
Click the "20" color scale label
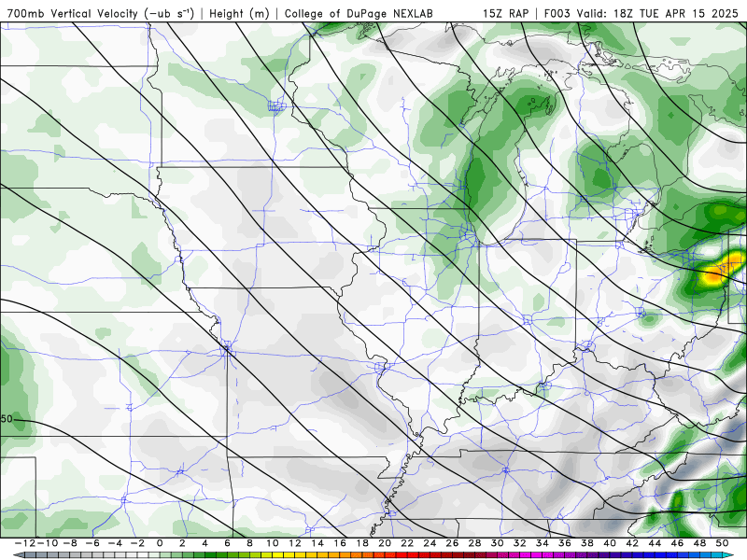(385, 543)
